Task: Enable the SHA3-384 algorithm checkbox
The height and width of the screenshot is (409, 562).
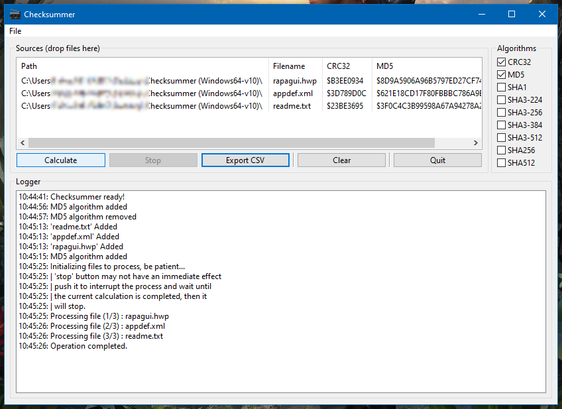Action: (501, 125)
